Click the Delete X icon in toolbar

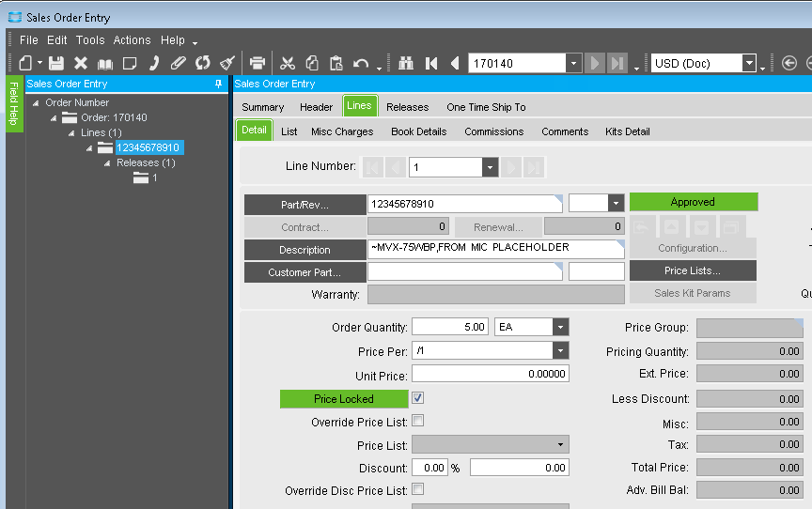[x=81, y=63]
